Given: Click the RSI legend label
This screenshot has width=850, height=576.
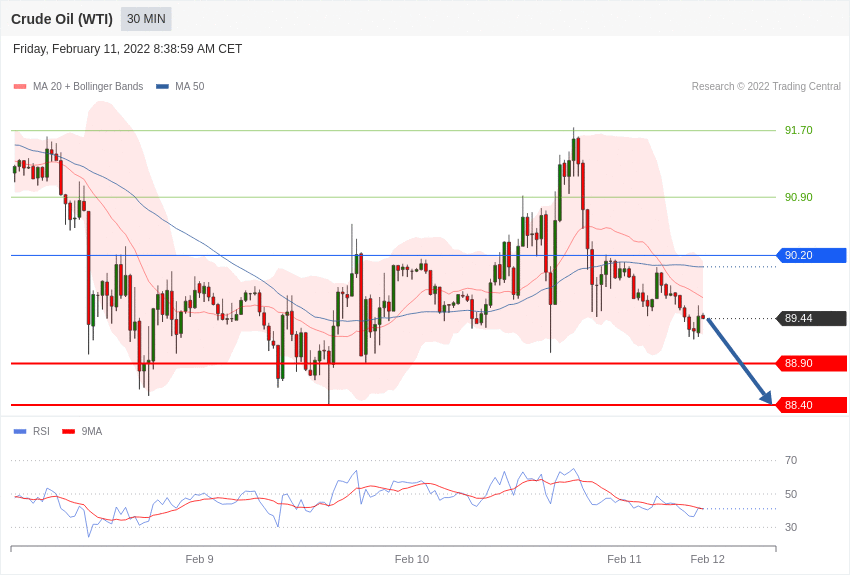Looking at the screenshot, I should 41,431.
